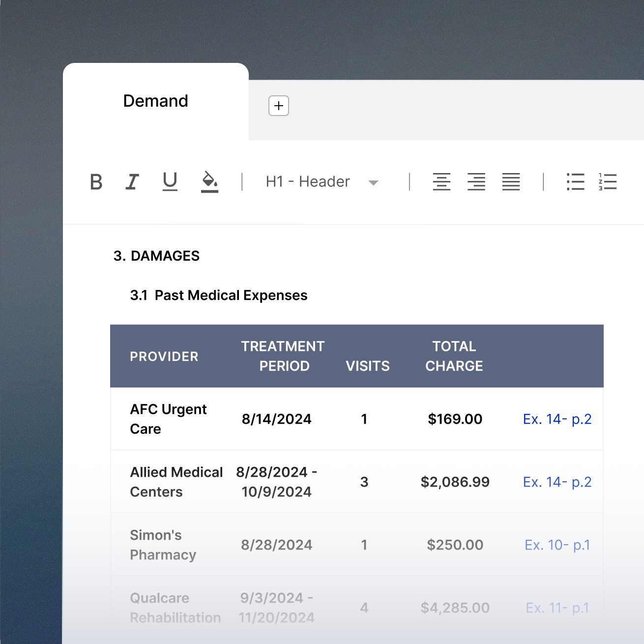Switch to the Demand tab
This screenshot has height=644, width=644.
point(155,101)
